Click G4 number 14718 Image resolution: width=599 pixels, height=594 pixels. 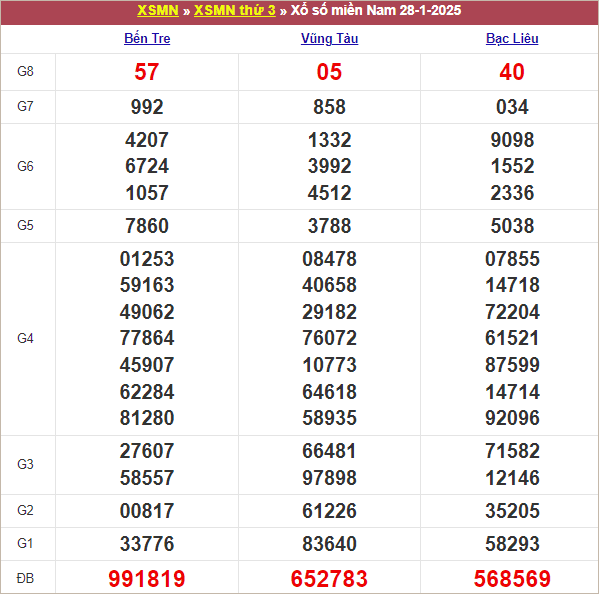tap(512, 285)
